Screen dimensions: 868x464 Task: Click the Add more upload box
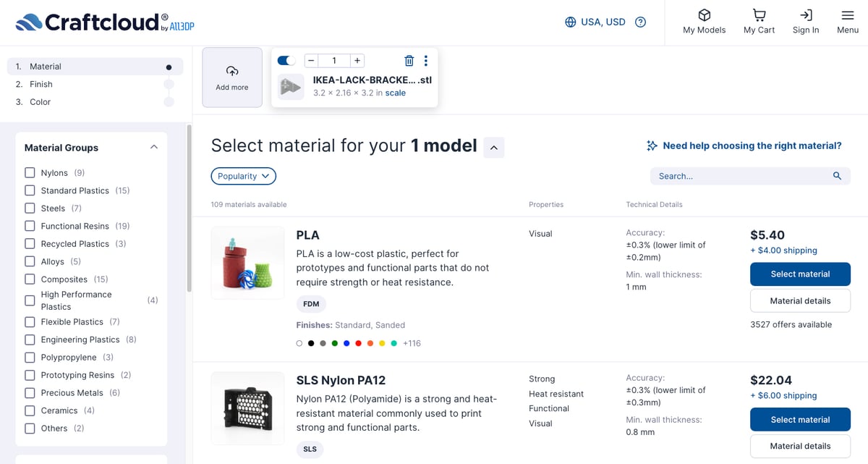tap(232, 77)
